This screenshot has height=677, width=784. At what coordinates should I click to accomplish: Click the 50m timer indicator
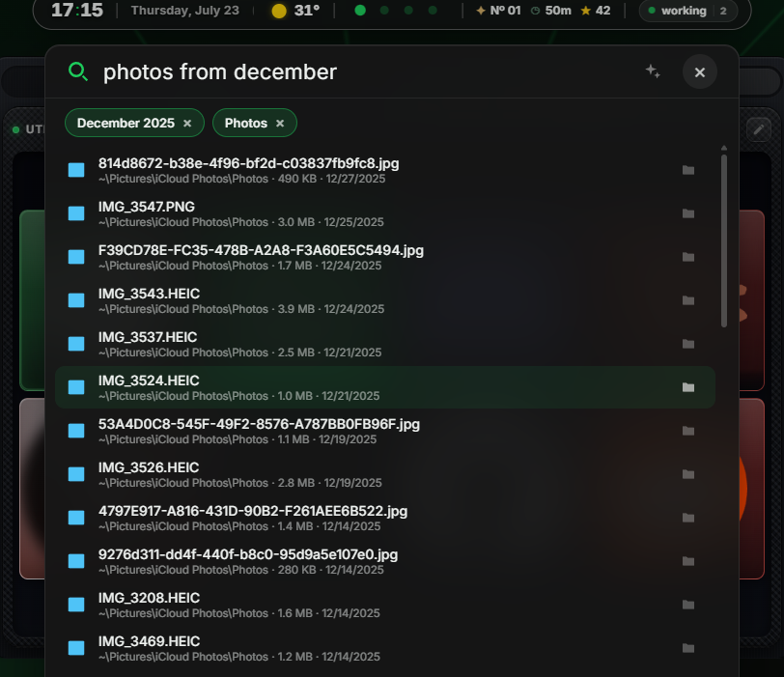[551, 11]
